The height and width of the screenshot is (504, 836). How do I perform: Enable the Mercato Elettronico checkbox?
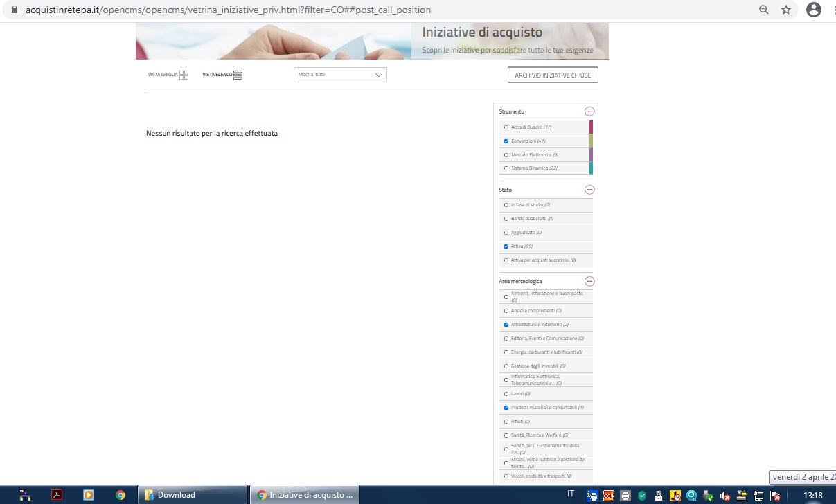point(506,155)
